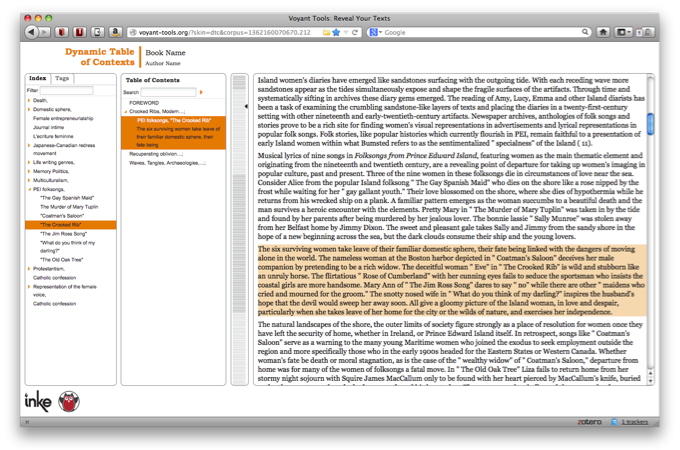Click the trackers icon in status bar

pos(614,422)
